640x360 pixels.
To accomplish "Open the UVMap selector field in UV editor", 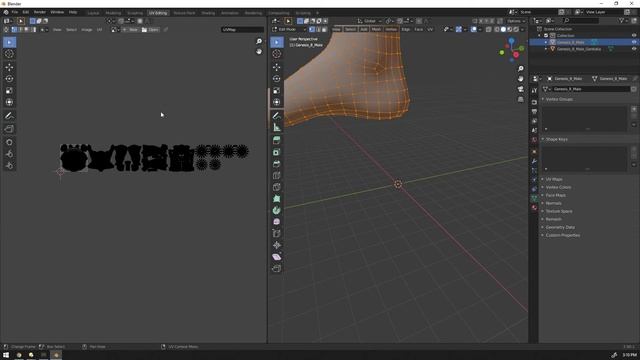I will coord(242,29).
